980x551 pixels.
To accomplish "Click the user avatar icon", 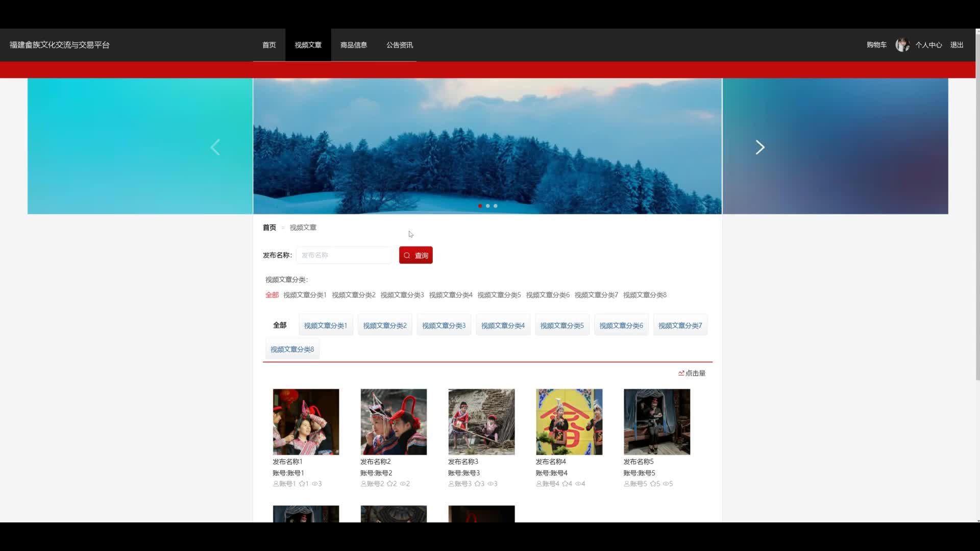I will point(902,45).
